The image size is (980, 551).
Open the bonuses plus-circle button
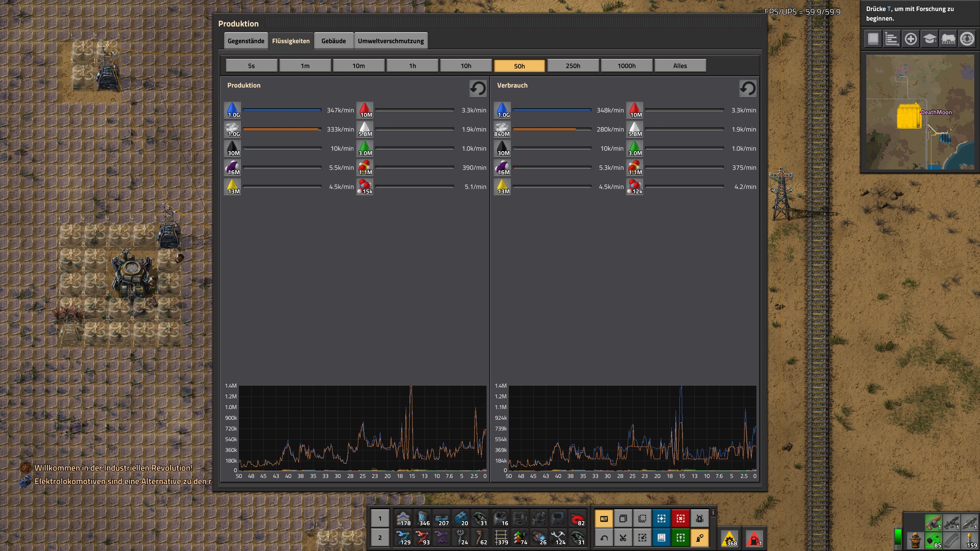point(911,39)
